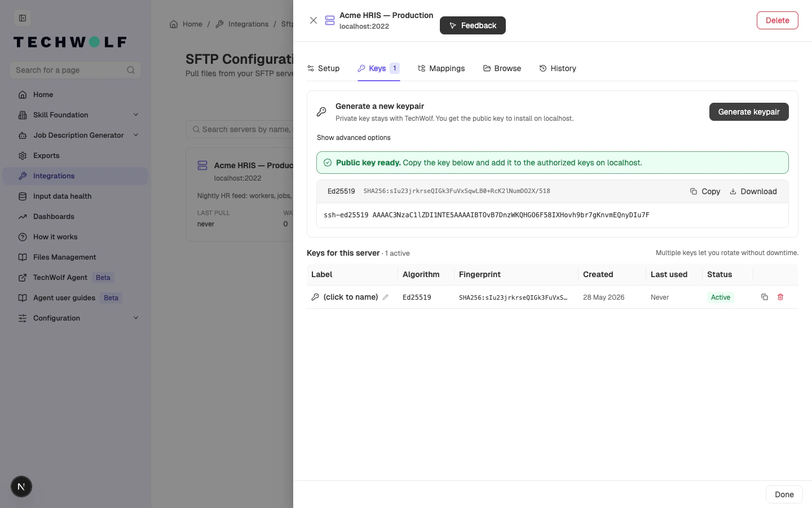Expand Job Description Generator chevron
The width and height of the screenshot is (812, 508).
136,135
